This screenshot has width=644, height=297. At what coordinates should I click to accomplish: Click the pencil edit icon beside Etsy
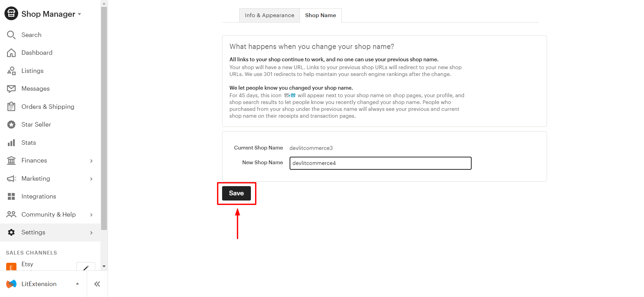pos(86,267)
